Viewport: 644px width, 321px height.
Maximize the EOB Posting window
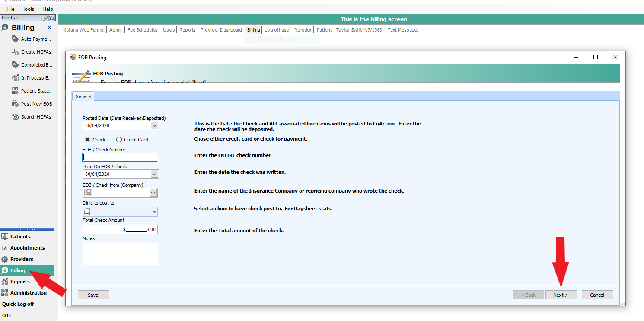tap(596, 57)
